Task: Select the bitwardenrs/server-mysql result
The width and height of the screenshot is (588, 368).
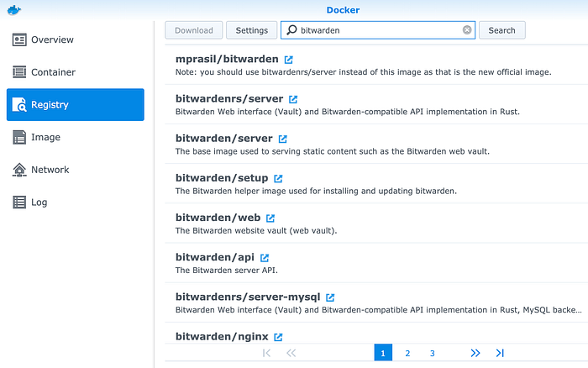Action: (376, 302)
